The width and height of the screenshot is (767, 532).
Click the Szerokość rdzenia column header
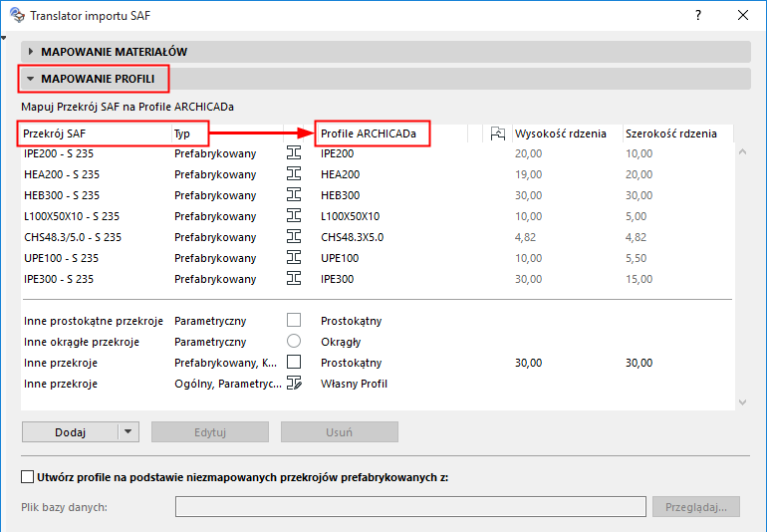coord(678,133)
